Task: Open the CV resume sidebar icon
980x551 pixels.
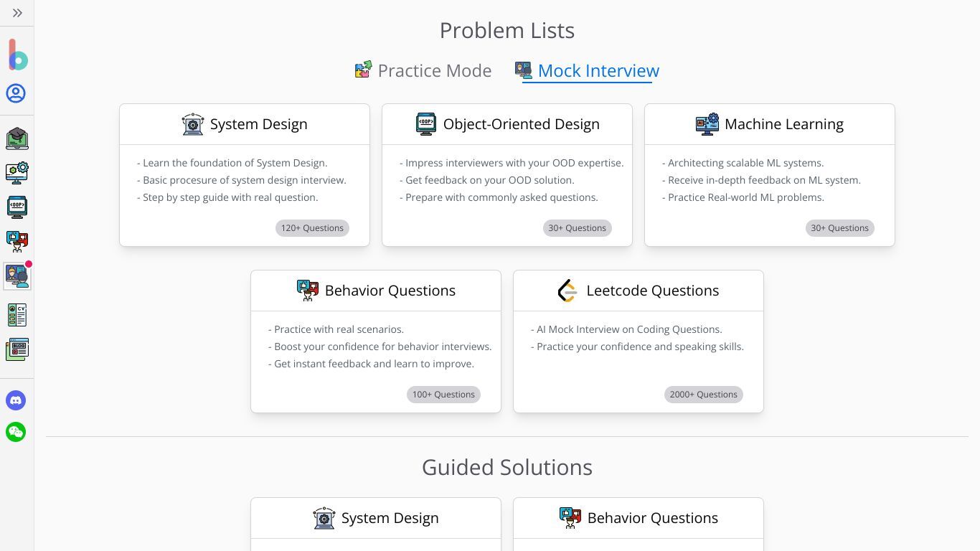Action: [17, 315]
